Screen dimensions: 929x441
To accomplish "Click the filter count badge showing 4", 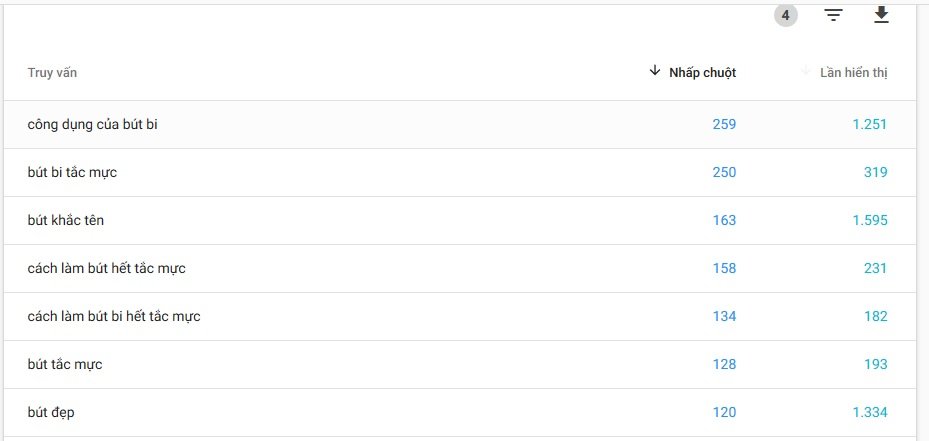I will [x=786, y=15].
